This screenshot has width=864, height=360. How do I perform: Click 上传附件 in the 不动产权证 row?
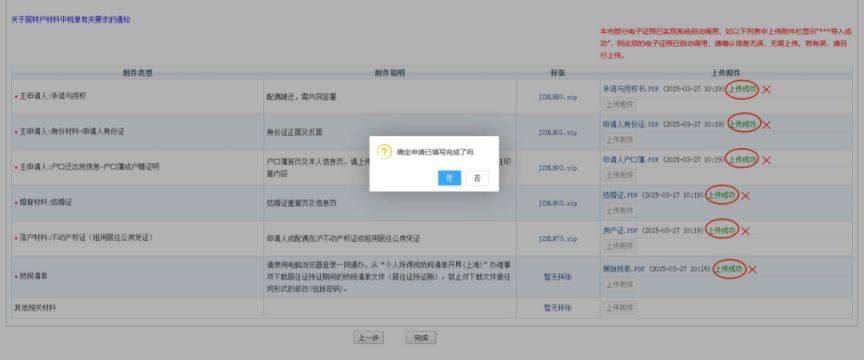620,245
